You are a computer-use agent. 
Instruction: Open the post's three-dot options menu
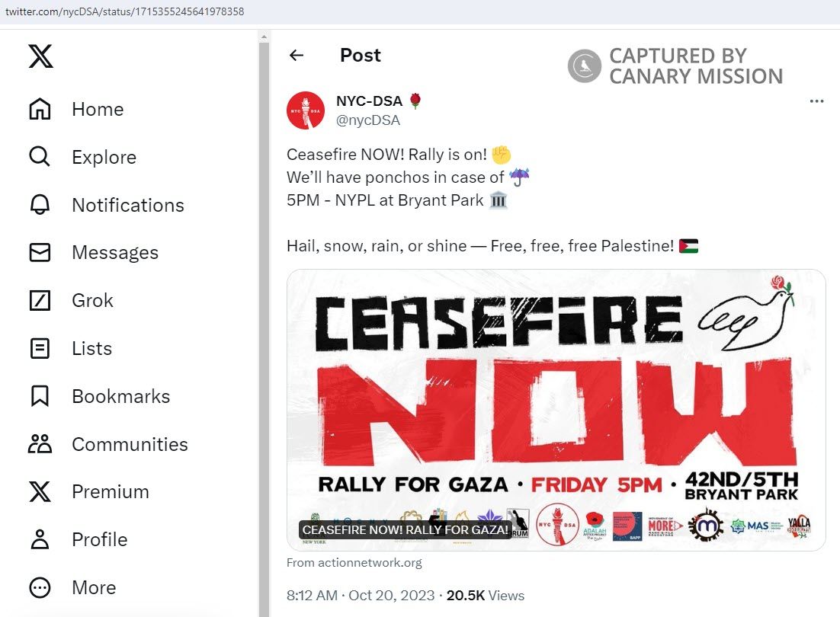[x=816, y=101]
